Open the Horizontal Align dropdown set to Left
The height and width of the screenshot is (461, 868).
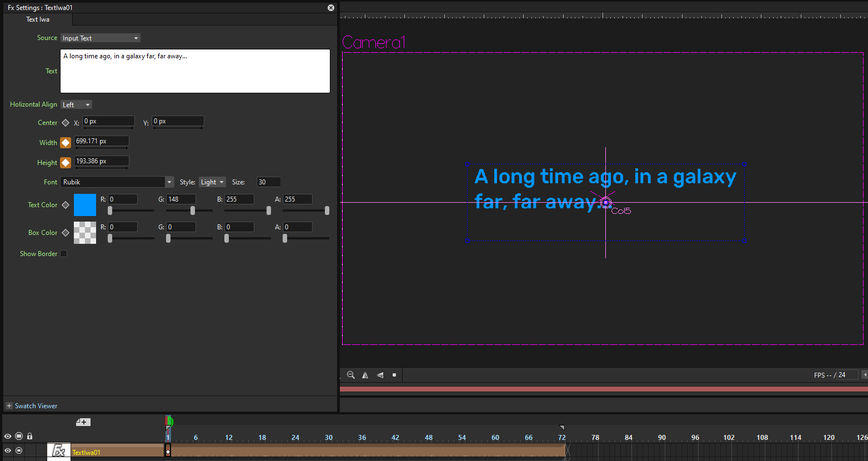pyautogui.click(x=77, y=105)
